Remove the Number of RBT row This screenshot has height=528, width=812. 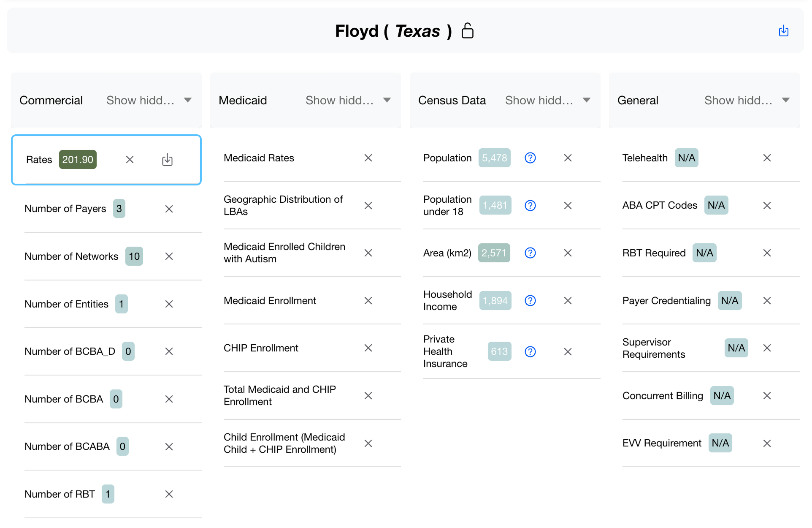pos(169,494)
